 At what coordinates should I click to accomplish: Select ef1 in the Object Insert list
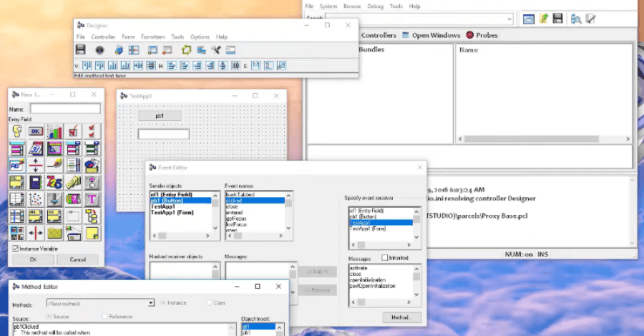click(x=258, y=327)
